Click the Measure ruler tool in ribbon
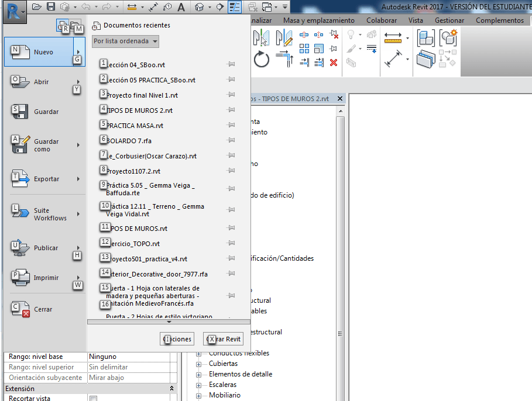532x401 pixels. [x=393, y=37]
